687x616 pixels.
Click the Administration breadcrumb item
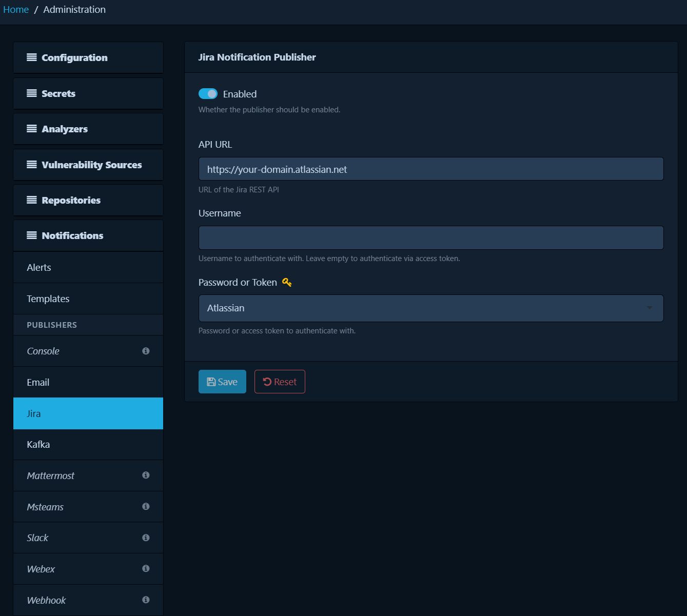click(x=74, y=9)
